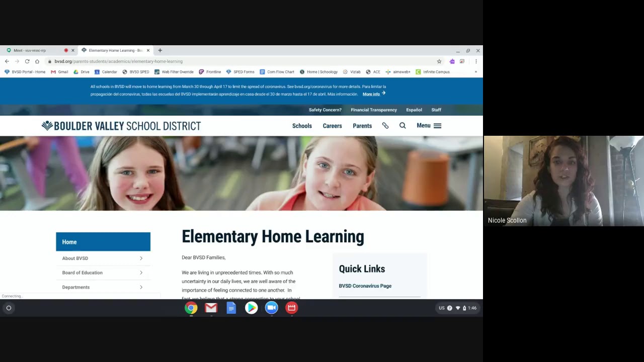This screenshot has height=362, width=644.
Task: Show more bookmarks overflow chevron
Action: [475, 72]
